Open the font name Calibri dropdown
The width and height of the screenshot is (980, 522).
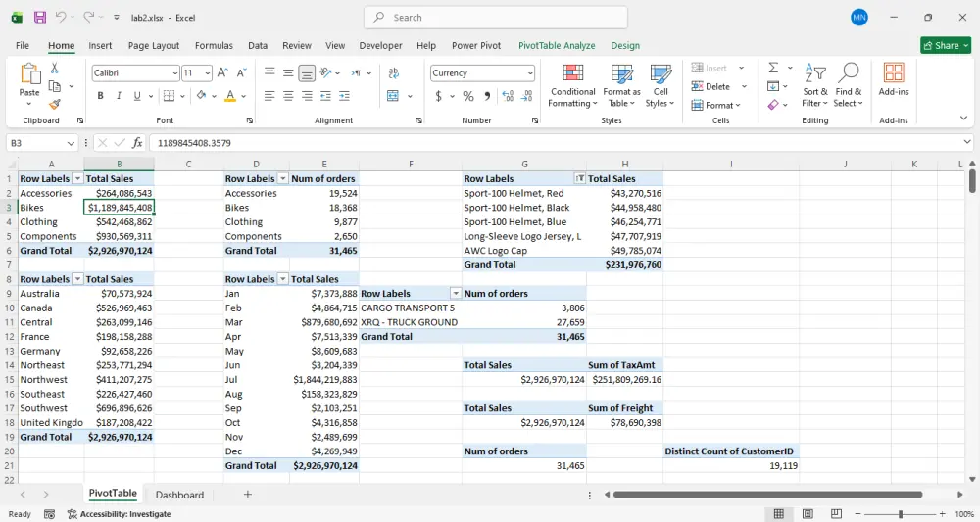[x=175, y=73]
